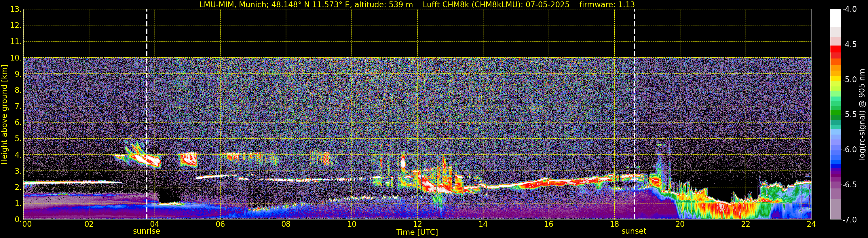Click the colorbar tick label '-6.0'

click(849, 150)
